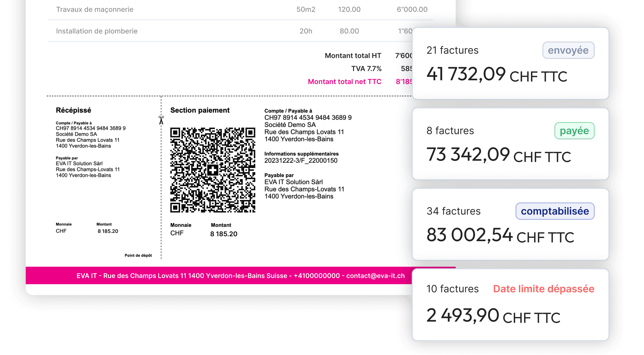Viewport: 644px width, 355px height.
Task: Click 'Montant total net TTC' label
Action: (344, 82)
